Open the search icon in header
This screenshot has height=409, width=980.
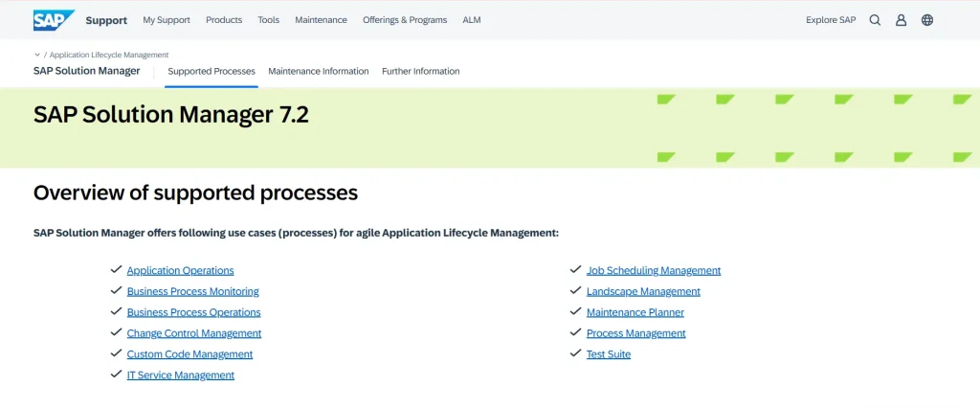(x=875, y=20)
